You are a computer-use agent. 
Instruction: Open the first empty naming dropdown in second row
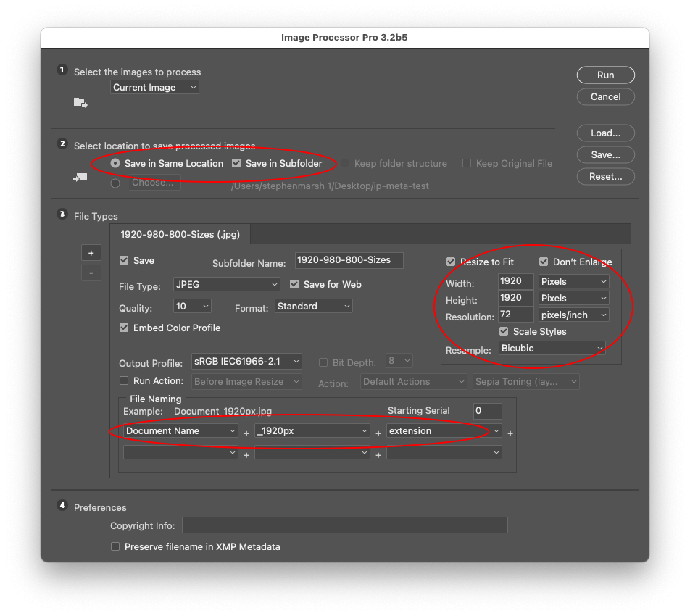pyautogui.click(x=181, y=452)
